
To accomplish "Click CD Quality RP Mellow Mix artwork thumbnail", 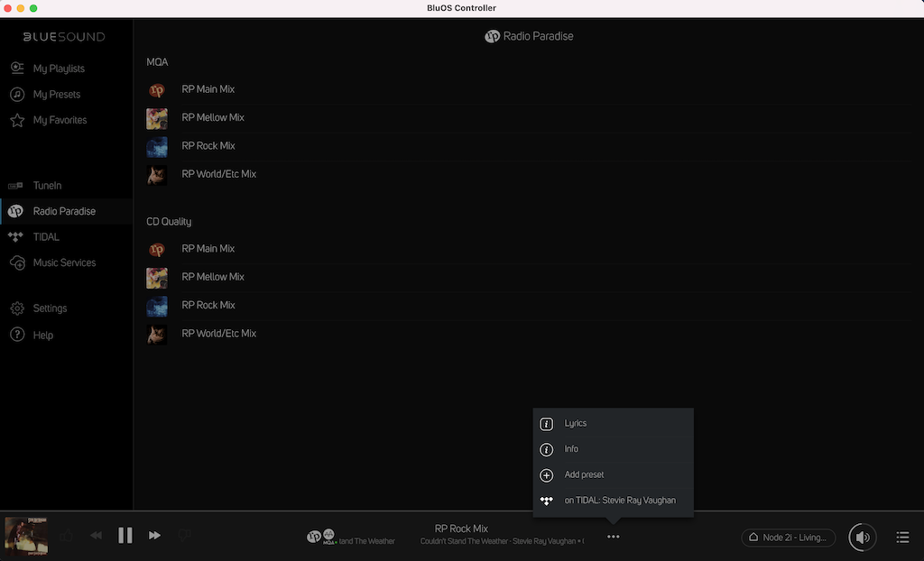I will (157, 278).
